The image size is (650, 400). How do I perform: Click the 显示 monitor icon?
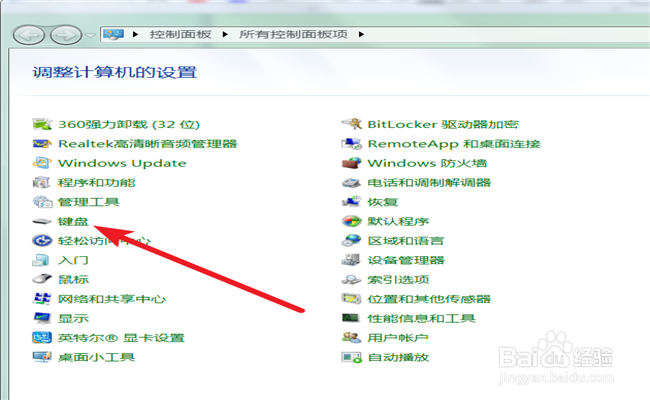click(x=42, y=318)
